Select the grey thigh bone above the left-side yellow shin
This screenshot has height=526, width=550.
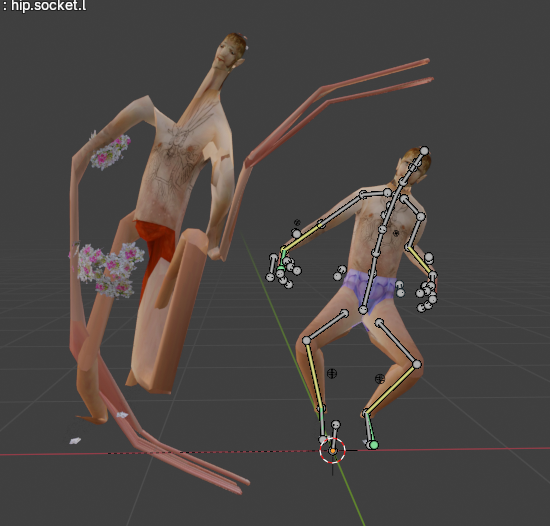click(326, 326)
